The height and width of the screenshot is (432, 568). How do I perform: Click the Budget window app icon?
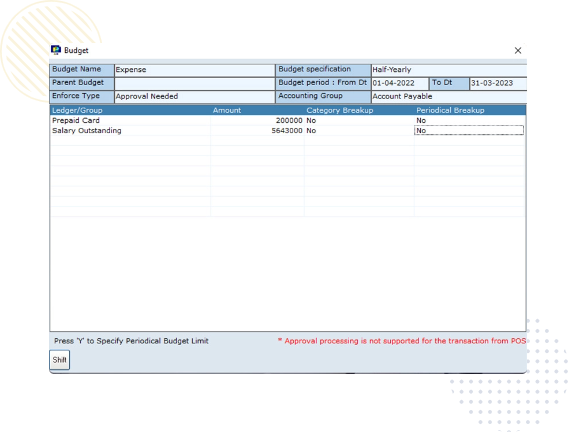[55, 50]
